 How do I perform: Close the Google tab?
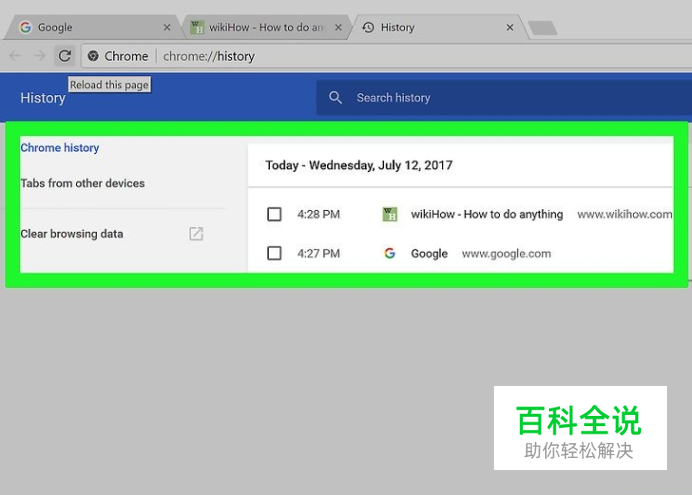(167, 27)
